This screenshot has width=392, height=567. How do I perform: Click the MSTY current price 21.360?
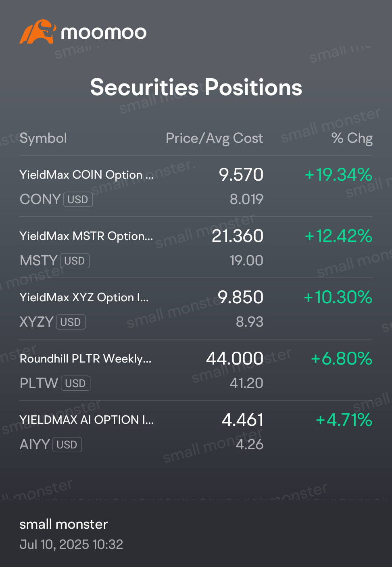click(x=238, y=236)
